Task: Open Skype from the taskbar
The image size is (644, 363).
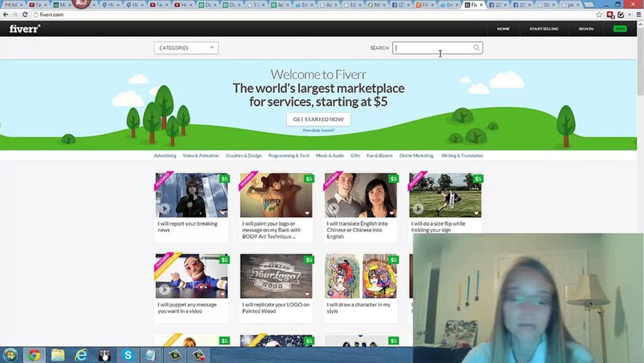Action: 128,355
